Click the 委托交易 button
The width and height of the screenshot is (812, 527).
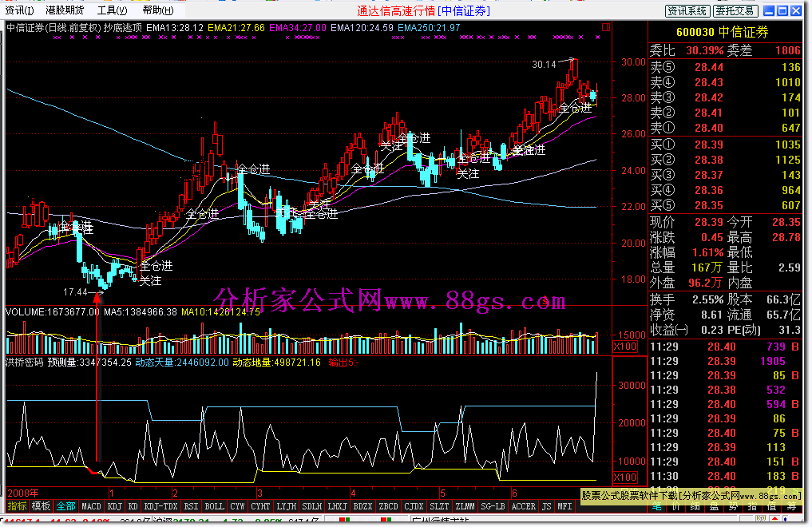735,11
